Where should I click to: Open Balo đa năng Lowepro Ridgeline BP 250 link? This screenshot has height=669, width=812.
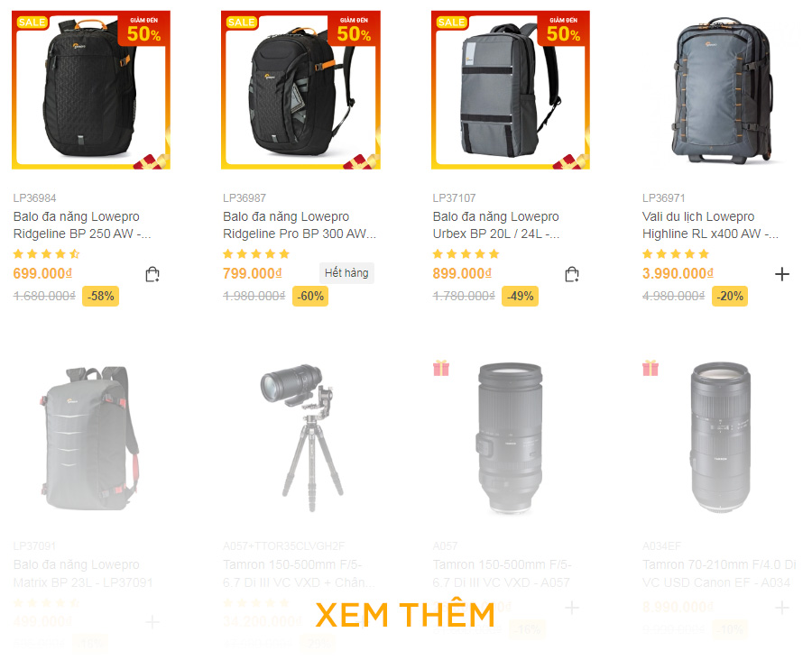point(82,225)
